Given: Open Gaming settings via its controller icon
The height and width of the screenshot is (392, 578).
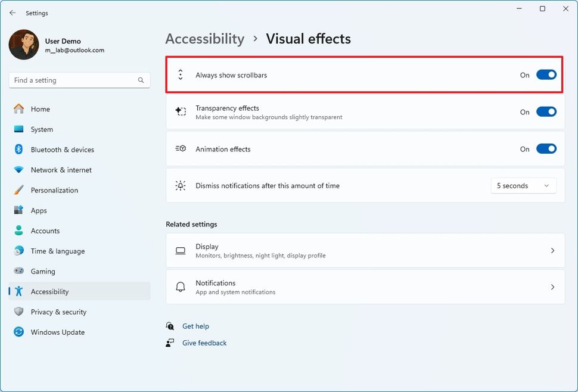Looking at the screenshot, I should pyautogui.click(x=18, y=271).
